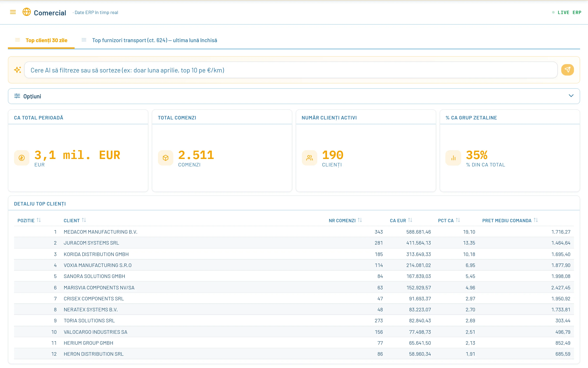Click the Opțiuni sliders icon
Viewport: 588px width, 368px height.
(17, 96)
